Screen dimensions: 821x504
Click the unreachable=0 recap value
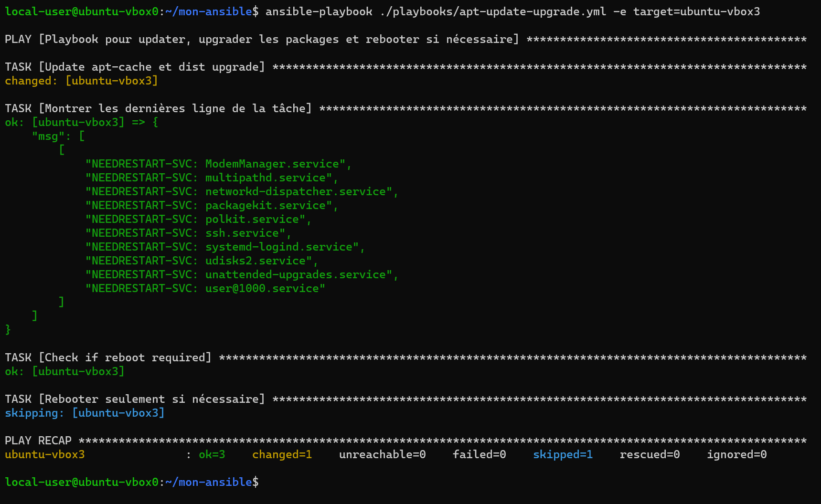(383, 454)
